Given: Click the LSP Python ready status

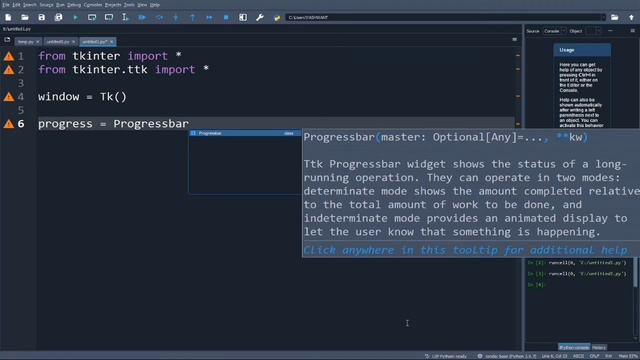Looking at the screenshot, I should tap(446, 356).
